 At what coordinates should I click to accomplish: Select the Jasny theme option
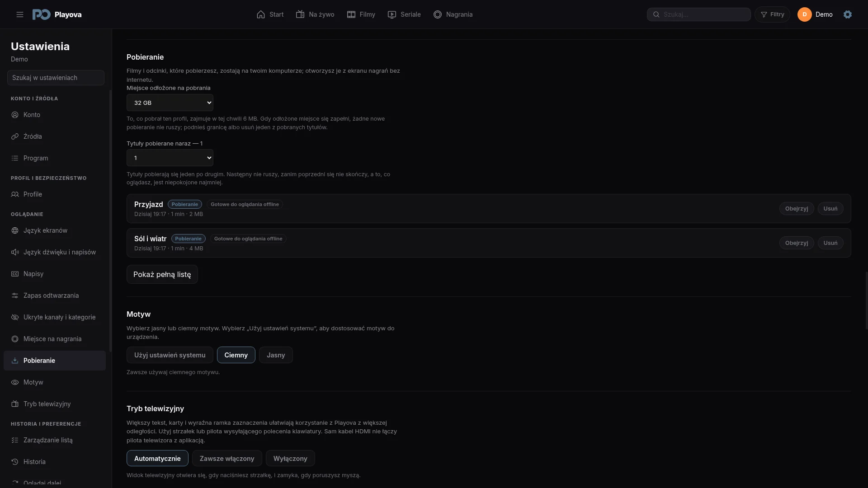(276, 355)
